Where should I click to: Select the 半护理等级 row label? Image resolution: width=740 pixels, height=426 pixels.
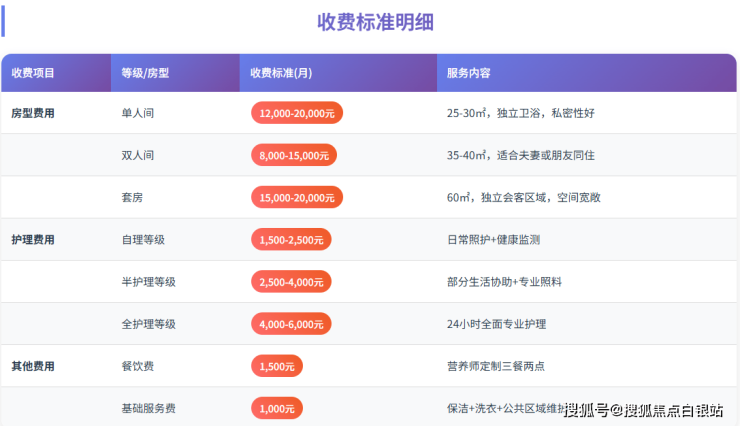(x=148, y=282)
